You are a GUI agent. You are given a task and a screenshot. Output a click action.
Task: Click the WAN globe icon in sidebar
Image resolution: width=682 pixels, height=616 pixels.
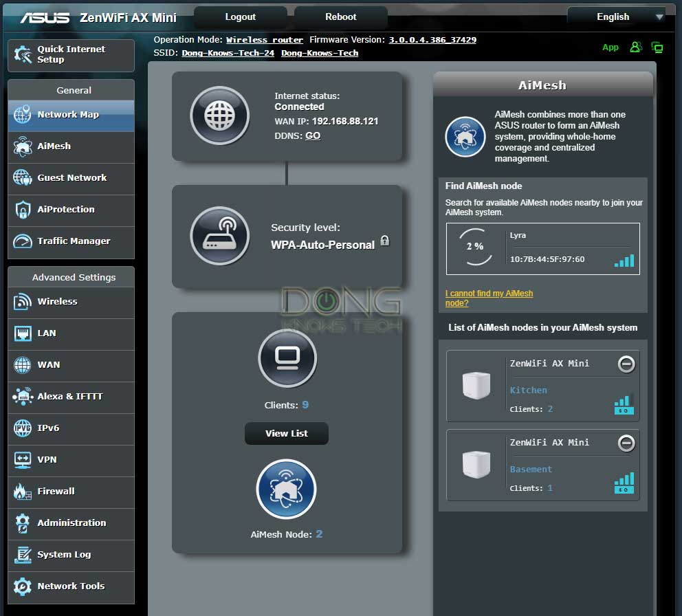click(22, 365)
